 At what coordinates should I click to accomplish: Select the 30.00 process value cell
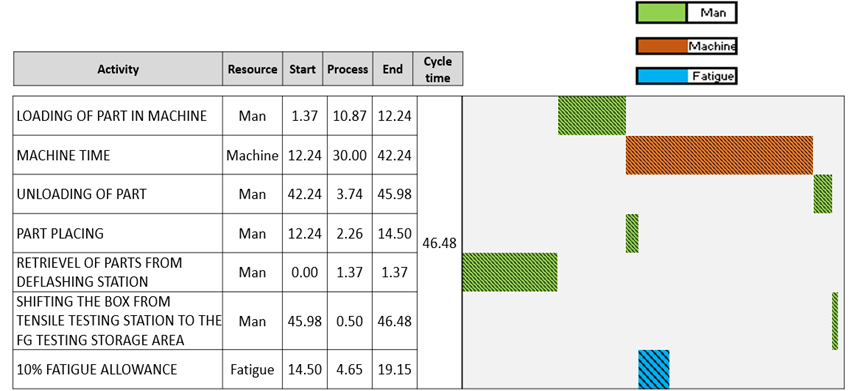click(349, 155)
